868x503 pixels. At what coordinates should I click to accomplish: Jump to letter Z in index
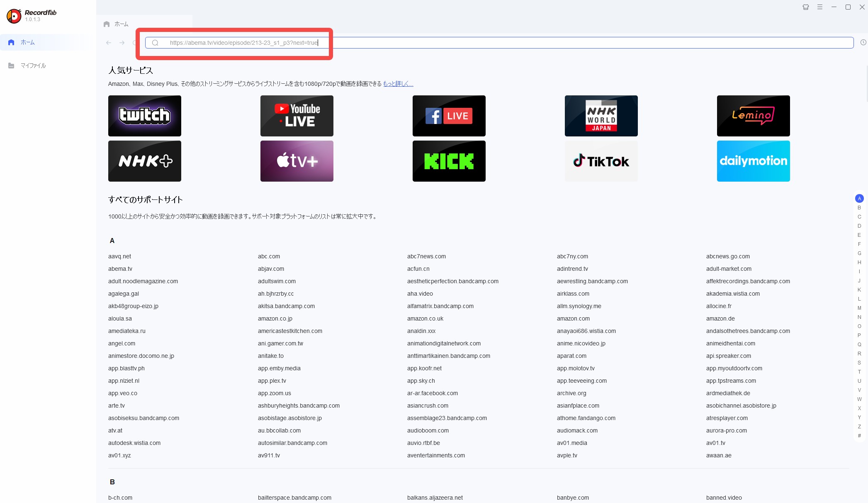point(859,427)
